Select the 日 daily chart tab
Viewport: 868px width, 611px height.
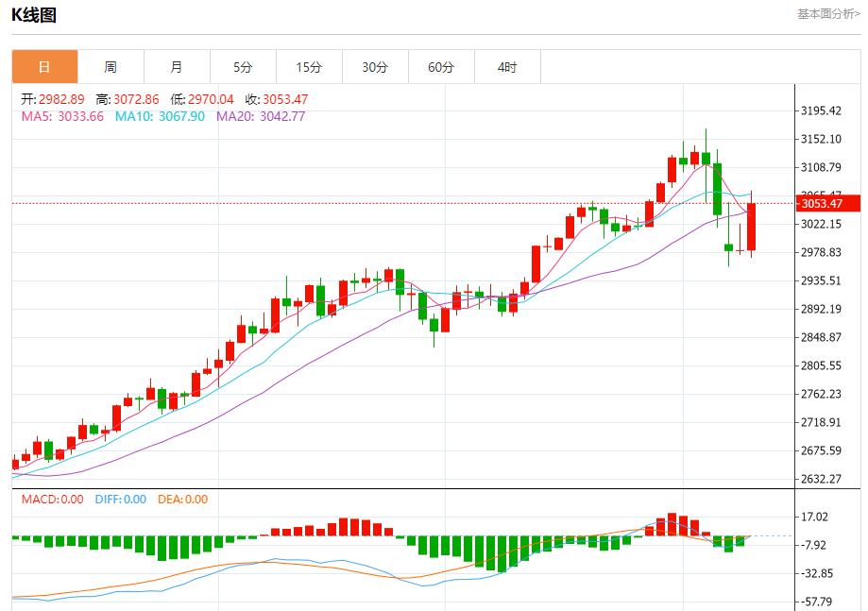pos(44,67)
